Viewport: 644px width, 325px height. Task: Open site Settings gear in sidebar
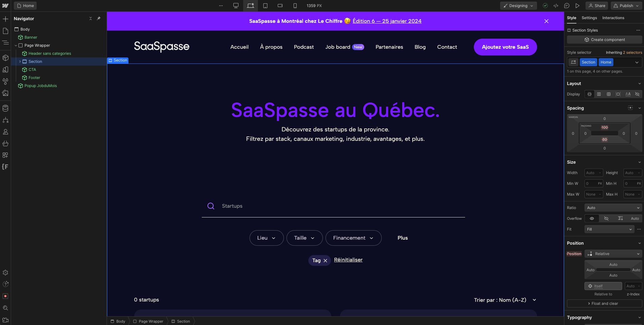click(5, 273)
